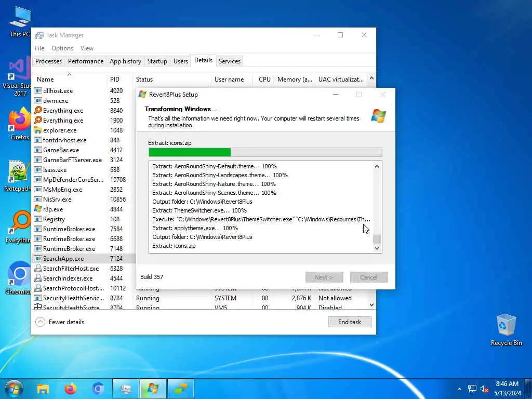The height and width of the screenshot is (399, 532).
Task: Select explorer.exe process row
Action: [84, 130]
